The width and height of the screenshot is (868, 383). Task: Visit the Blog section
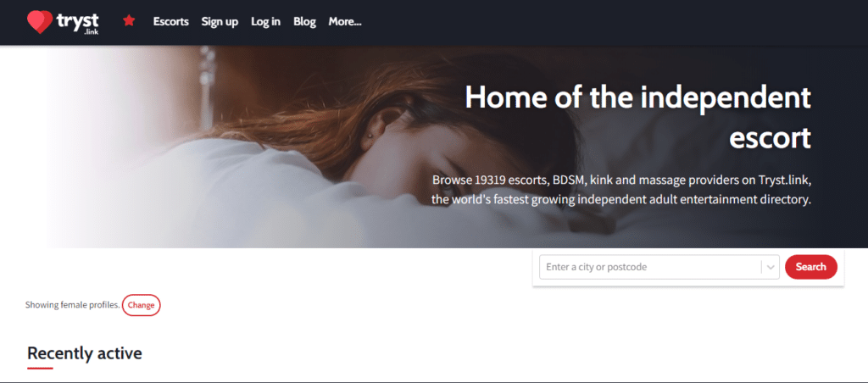click(x=304, y=21)
